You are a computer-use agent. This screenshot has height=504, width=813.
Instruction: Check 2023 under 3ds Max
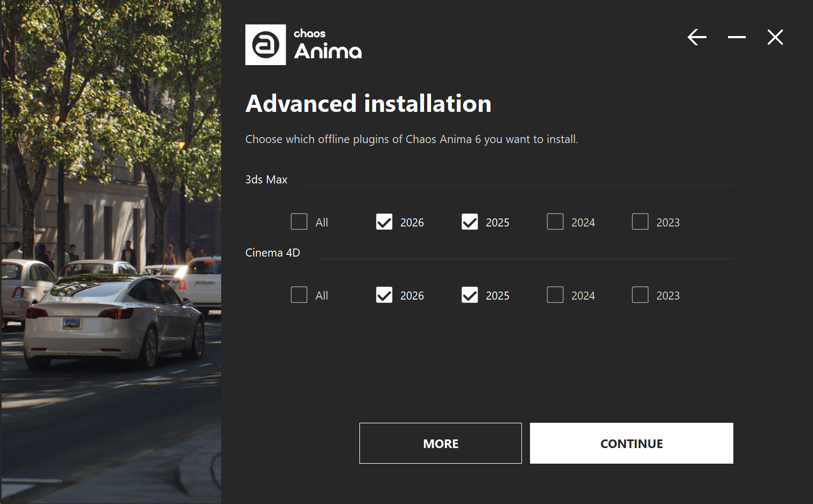pyautogui.click(x=640, y=222)
